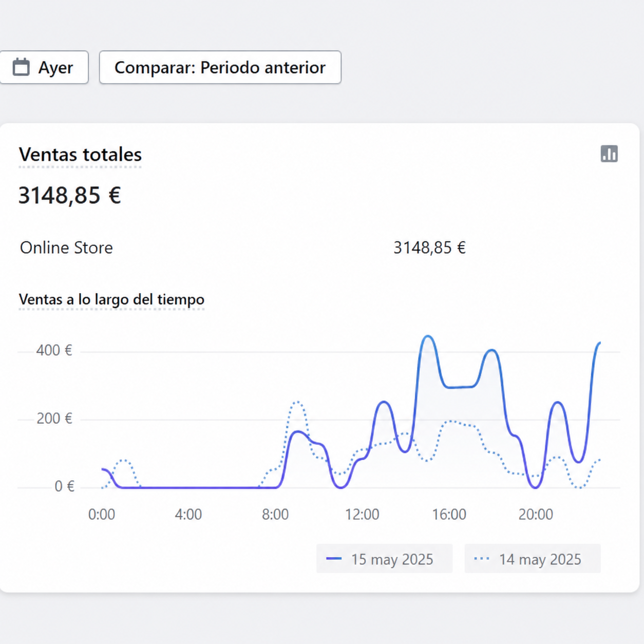This screenshot has height=644, width=644.
Task: Click the 12:00 axis label
Action: 362,514
